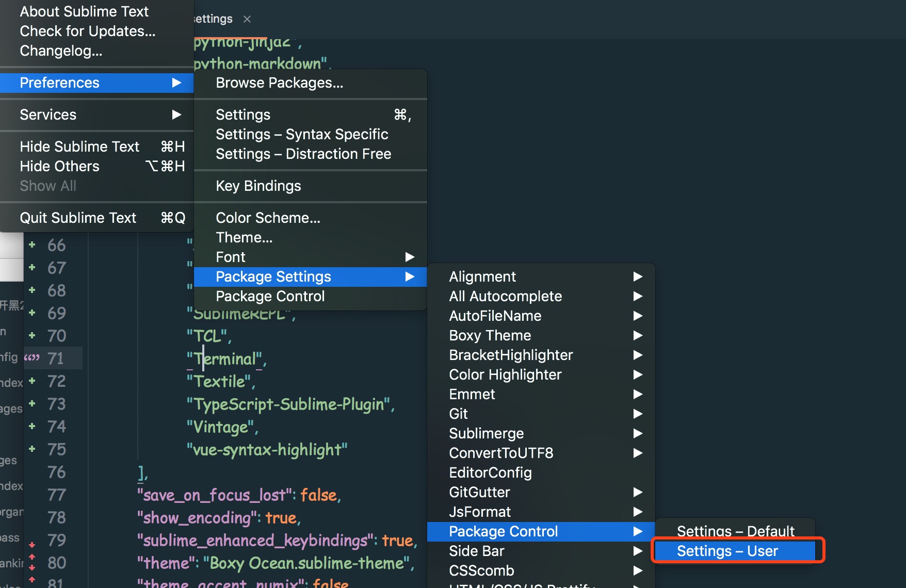906x588 pixels.
Task: Click the "Vintage" string
Action: 220,427
